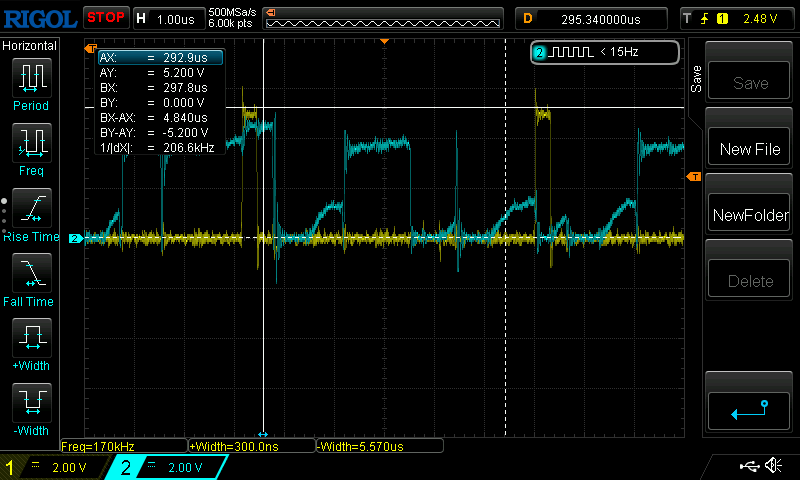Viewport: 800px width, 480px height.
Task: Select the Freq measurement icon
Action: coord(32,143)
